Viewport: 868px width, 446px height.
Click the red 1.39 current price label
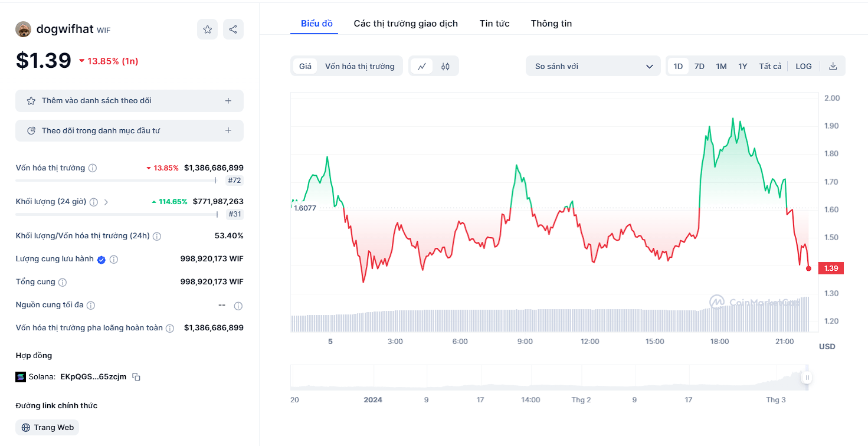831,268
